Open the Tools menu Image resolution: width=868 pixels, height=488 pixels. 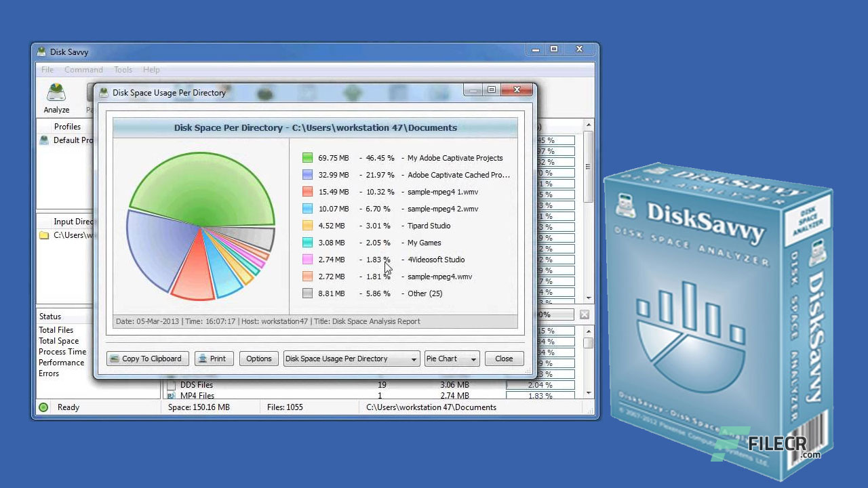pyautogui.click(x=123, y=70)
